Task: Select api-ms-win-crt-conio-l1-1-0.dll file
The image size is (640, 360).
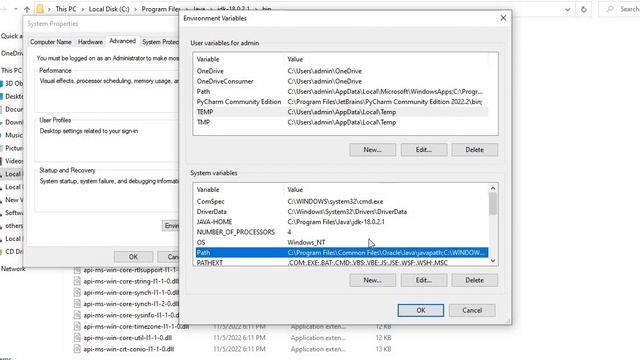Action: tap(129, 349)
